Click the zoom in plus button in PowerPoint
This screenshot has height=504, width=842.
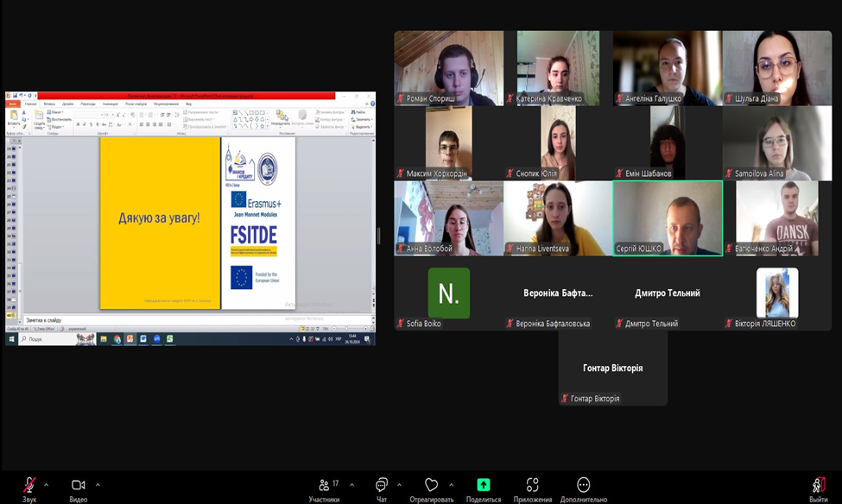(x=365, y=329)
